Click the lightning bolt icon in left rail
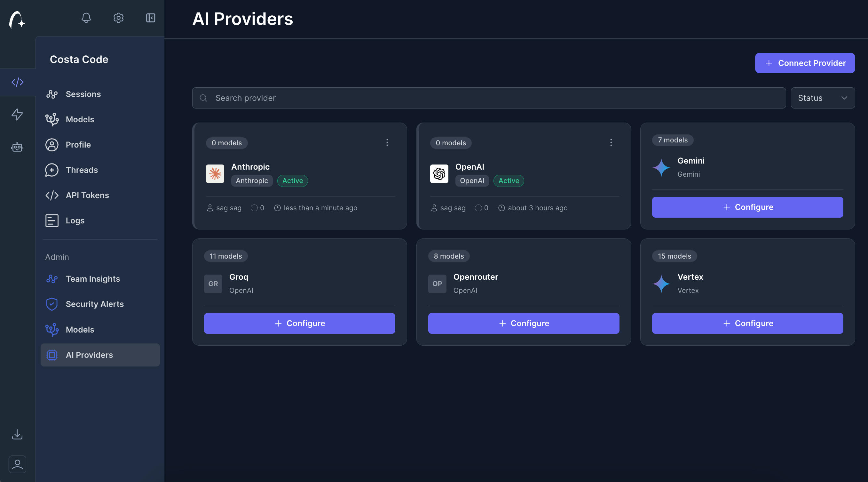The width and height of the screenshot is (868, 482). coord(17,115)
